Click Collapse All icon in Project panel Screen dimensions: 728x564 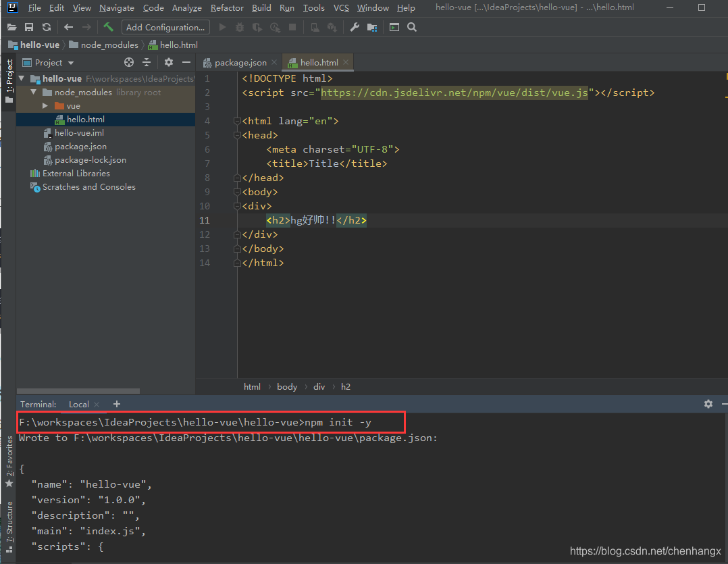point(147,62)
